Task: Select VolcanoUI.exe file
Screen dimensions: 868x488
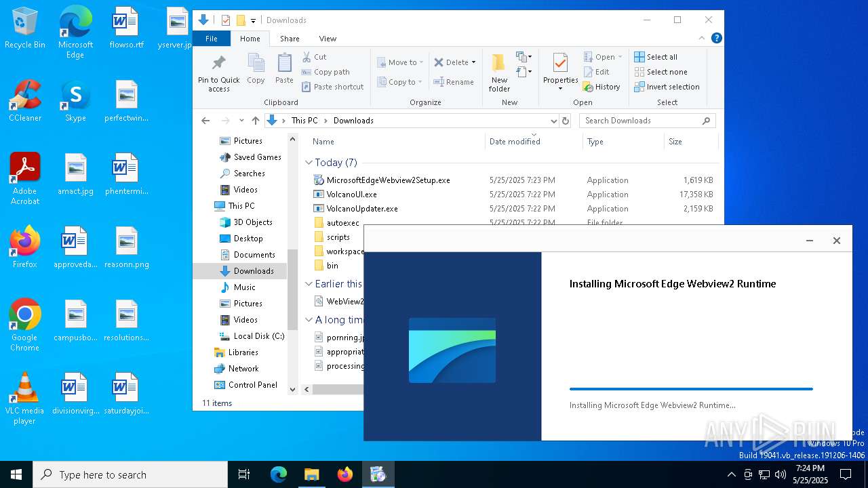Action: coord(351,195)
